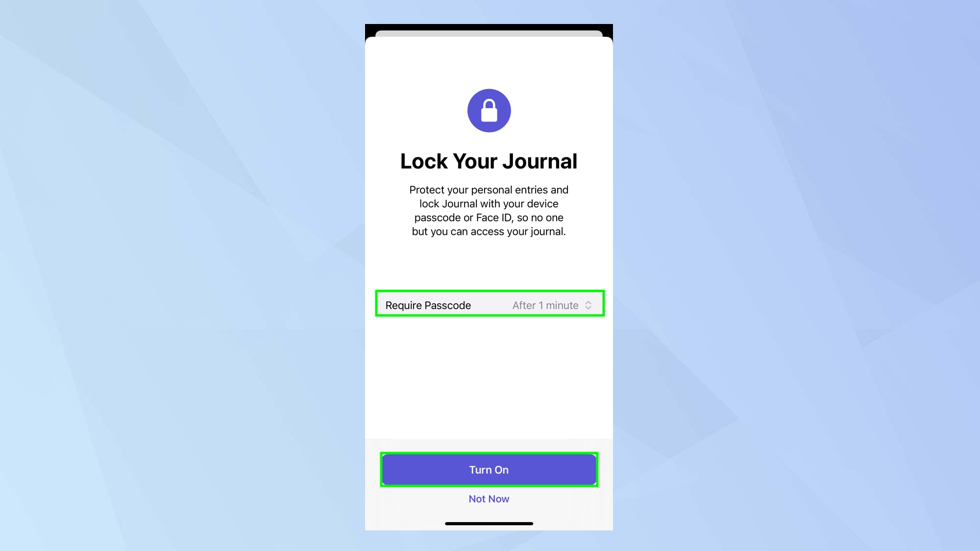Change passcode requirement to After 1 minute
This screenshot has width=980, height=551.
[x=551, y=306]
